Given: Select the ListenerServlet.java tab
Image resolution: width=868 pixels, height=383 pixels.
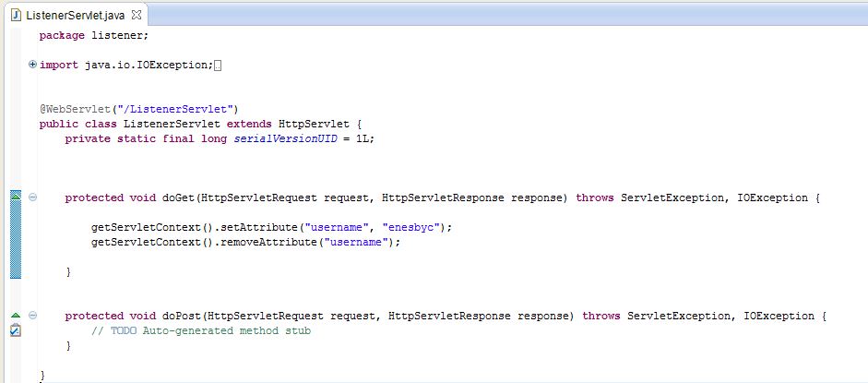Looking at the screenshot, I should 76,15.
